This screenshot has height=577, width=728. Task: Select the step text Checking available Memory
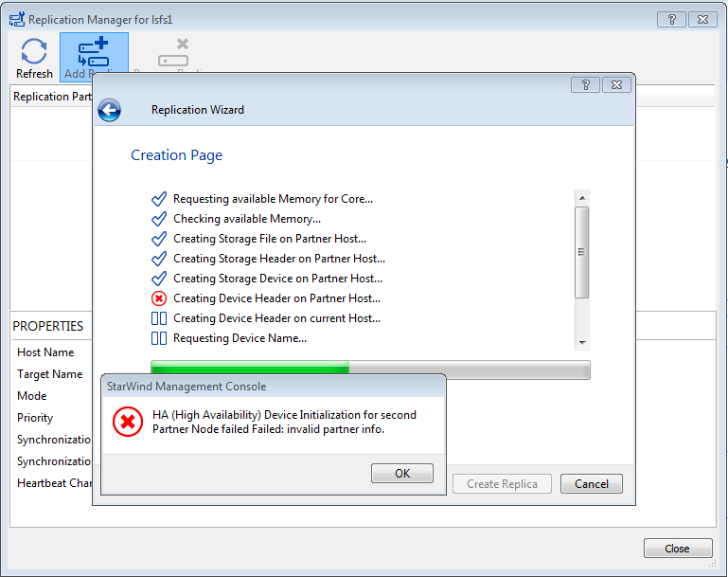tap(247, 219)
